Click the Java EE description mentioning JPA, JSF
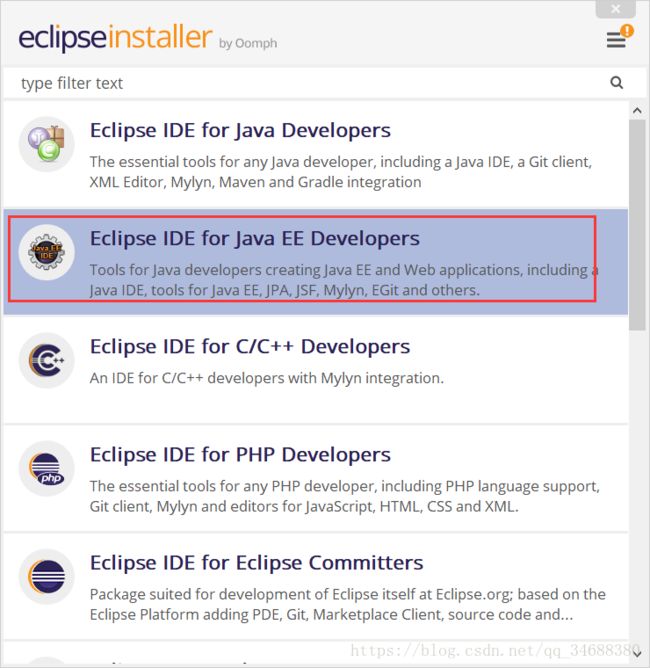The image size is (650, 668). (344, 280)
